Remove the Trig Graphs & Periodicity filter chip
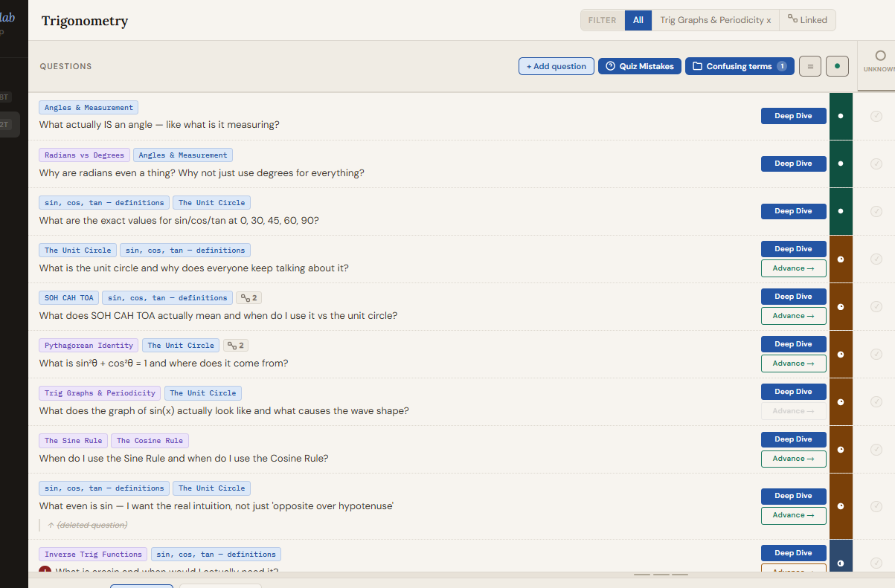Viewport: 895px width, 588px height. tap(769, 20)
